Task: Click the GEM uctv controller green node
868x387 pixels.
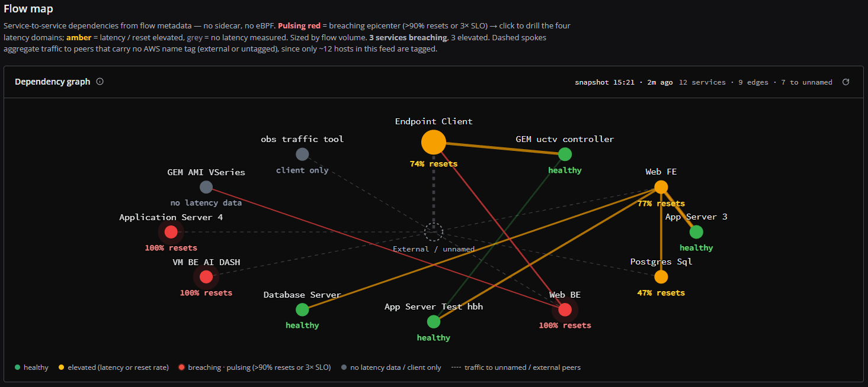Action: 565,154
